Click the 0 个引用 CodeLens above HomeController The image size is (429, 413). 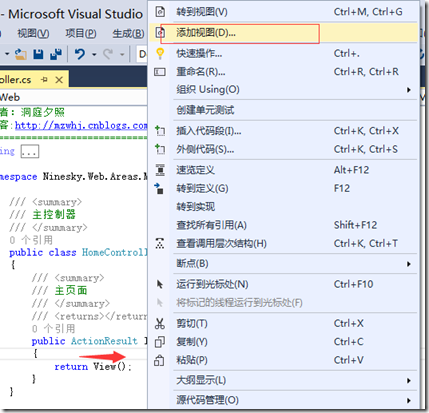coord(31,240)
